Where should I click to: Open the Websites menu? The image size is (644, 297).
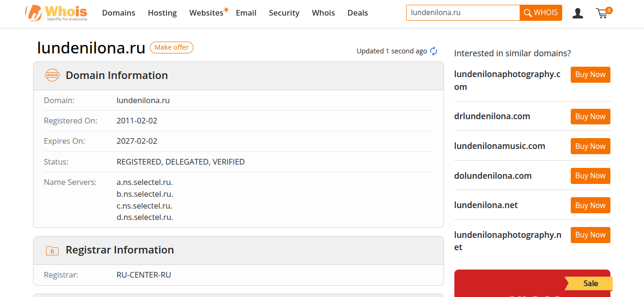point(206,13)
